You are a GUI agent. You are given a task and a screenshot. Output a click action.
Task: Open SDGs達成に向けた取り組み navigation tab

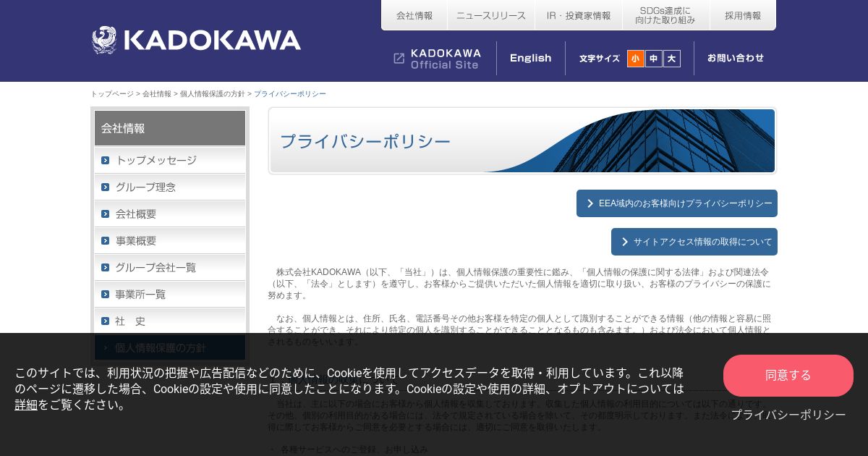click(x=665, y=15)
